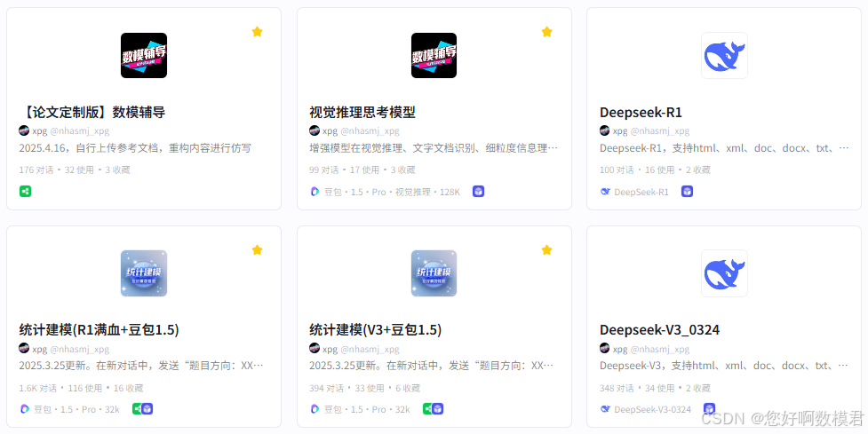Click 豆包 model icon on 统计建模(V3+豆包1.5) card
Viewport: 868px width, 434px height.
click(x=315, y=409)
